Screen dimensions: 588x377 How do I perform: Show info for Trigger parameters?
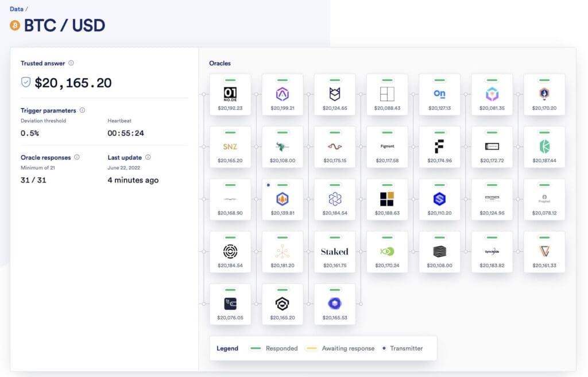pos(82,110)
